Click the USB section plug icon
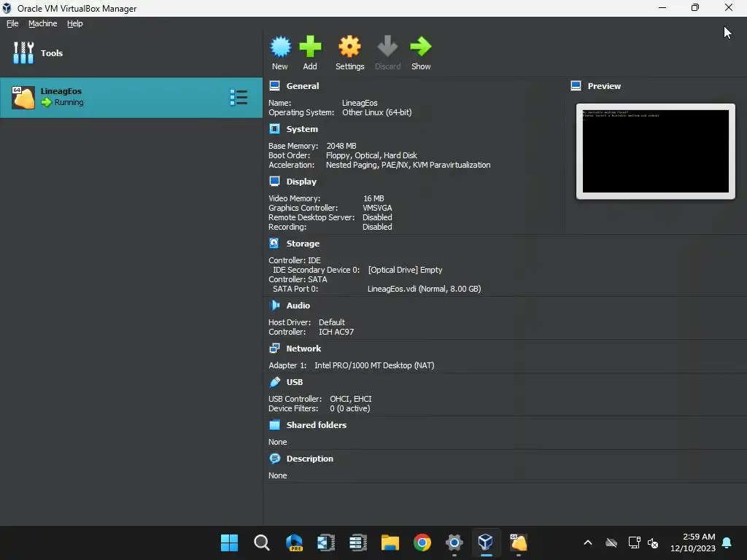The height and width of the screenshot is (560, 747). 274,381
